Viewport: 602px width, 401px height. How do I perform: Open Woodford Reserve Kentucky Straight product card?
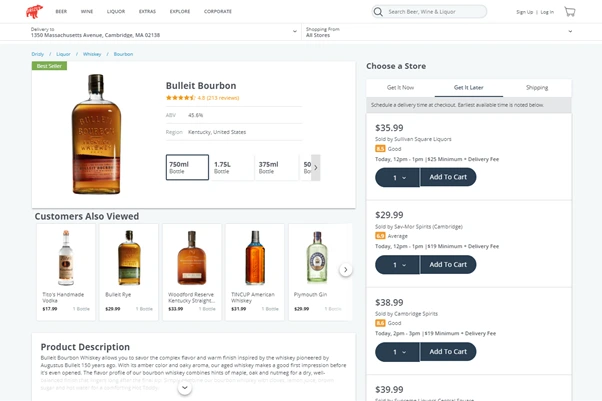pyautogui.click(x=192, y=272)
